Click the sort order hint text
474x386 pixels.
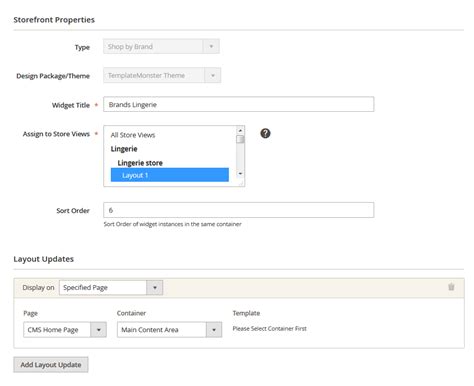point(172,224)
